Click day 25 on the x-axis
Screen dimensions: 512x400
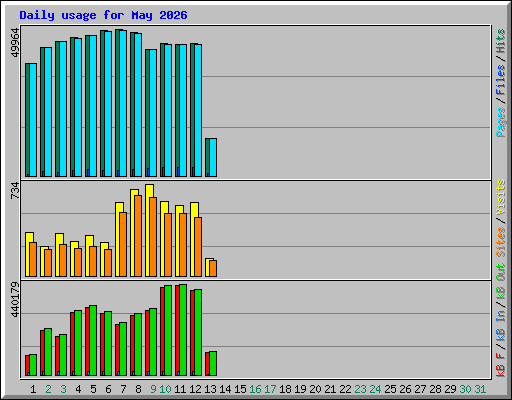(x=390, y=389)
